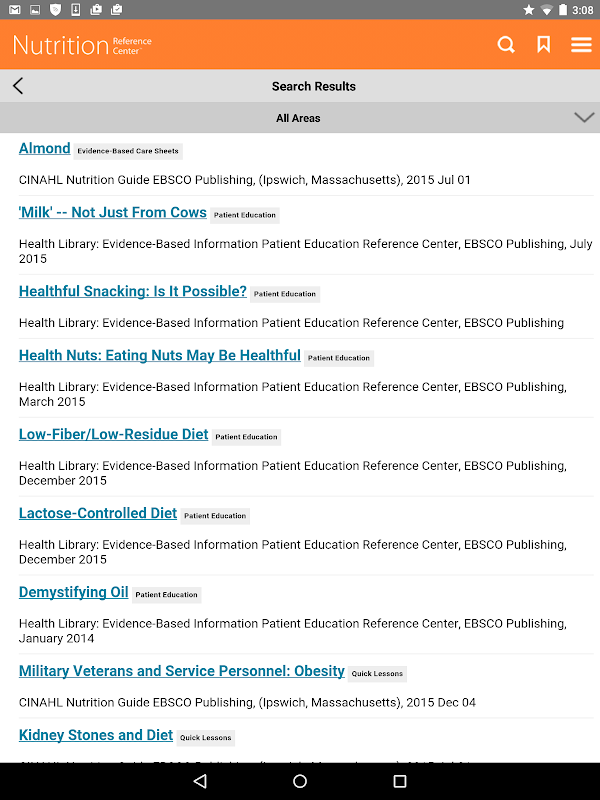Tap the back arrow icon
This screenshot has width=600, height=800.
click(18, 86)
